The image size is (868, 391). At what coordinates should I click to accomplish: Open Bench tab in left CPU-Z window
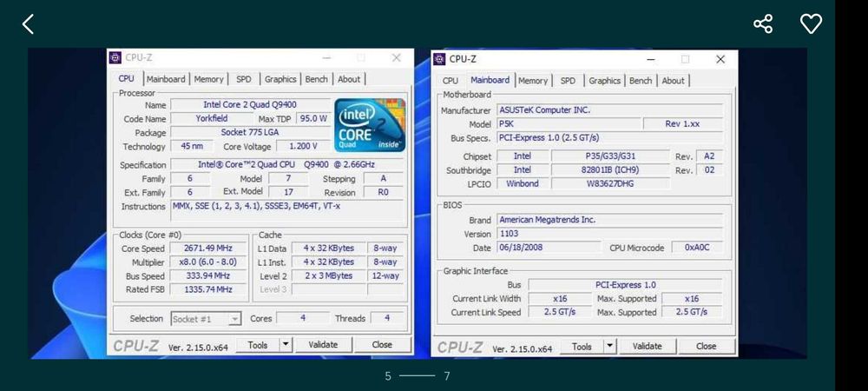pyautogui.click(x=316, y=79)
